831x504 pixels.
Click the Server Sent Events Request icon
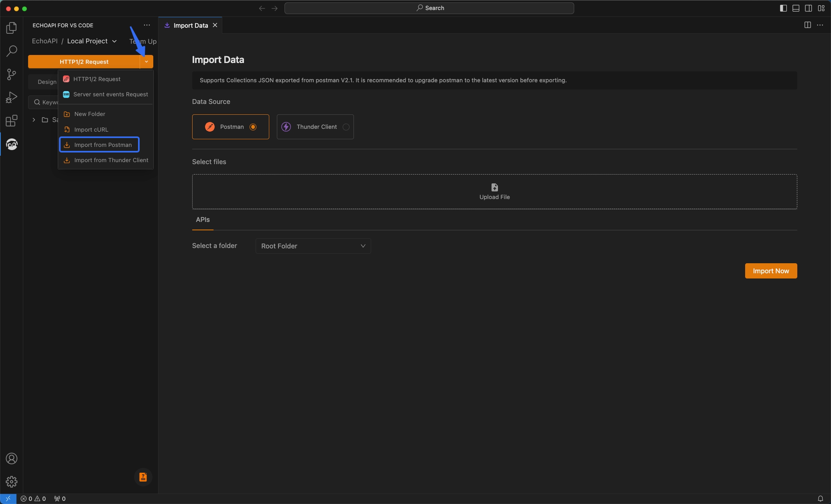click(66, 94)
